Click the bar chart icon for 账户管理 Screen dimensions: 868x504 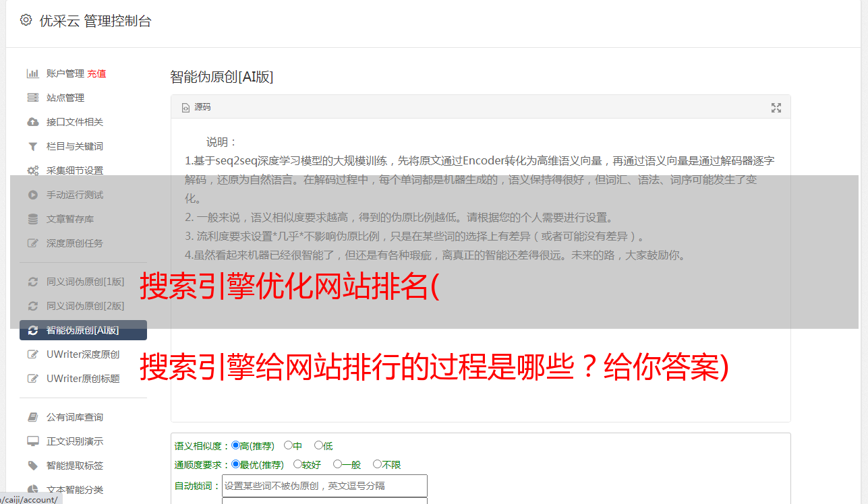tap(32, 73)
